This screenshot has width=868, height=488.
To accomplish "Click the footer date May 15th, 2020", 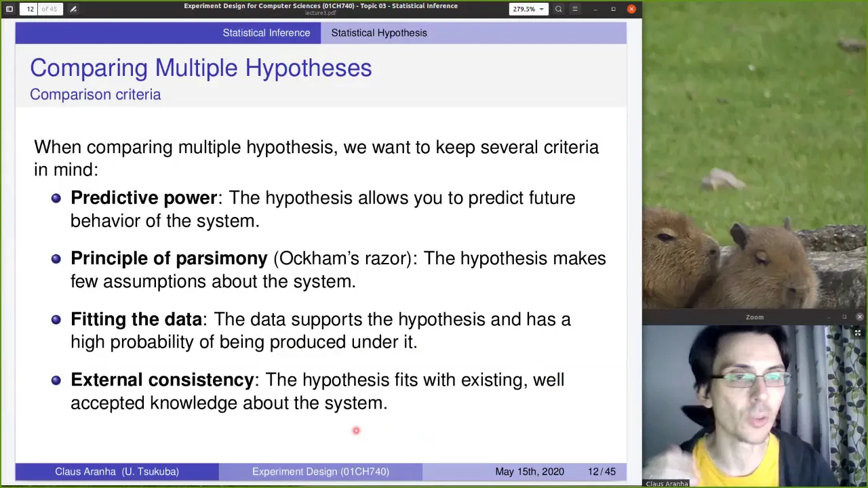I will pos(530,471).
